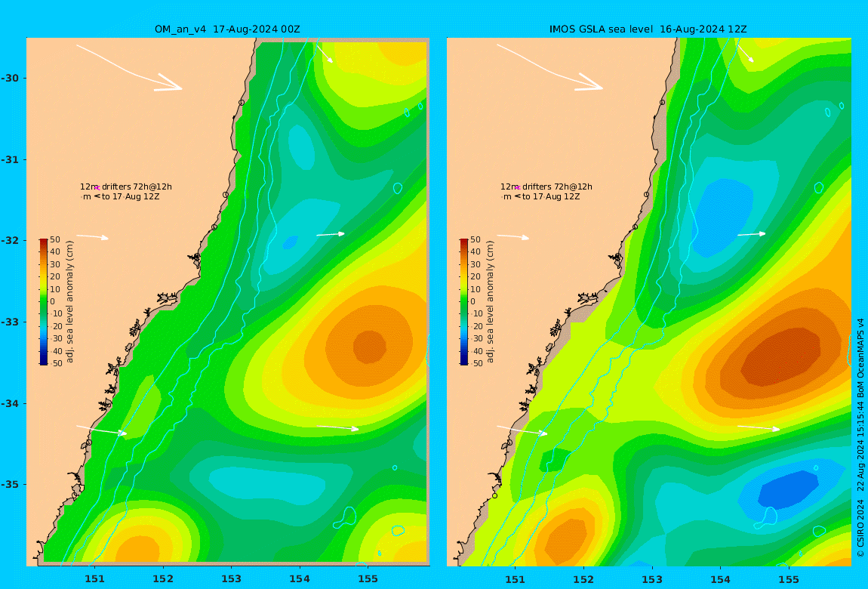Viewport: 868px width, 589px height.
Task: Click longitude 153 under the OM_an_v4 map
Action: coord(232,579)
